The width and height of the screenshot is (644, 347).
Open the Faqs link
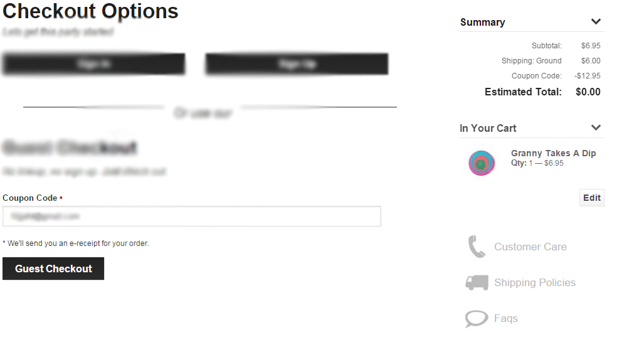506,319
